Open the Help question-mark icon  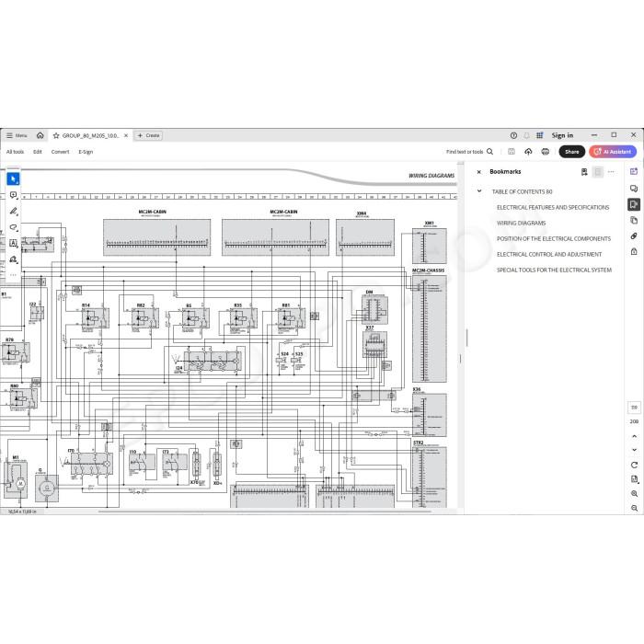513,135
